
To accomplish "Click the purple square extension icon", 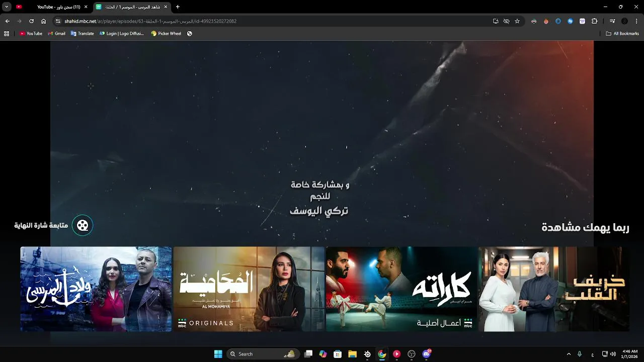I will click(x=582, y=21).
